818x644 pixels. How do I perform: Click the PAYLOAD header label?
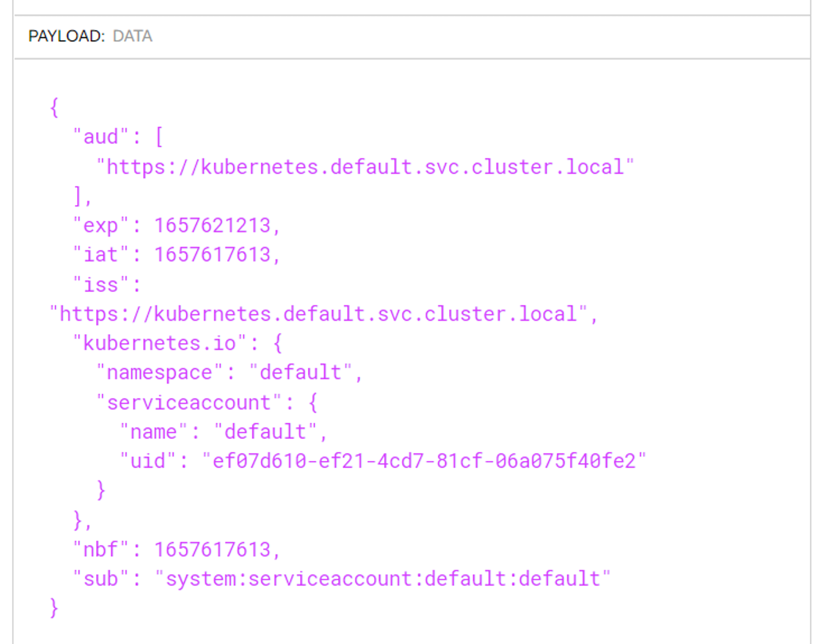tap(66, 36)
